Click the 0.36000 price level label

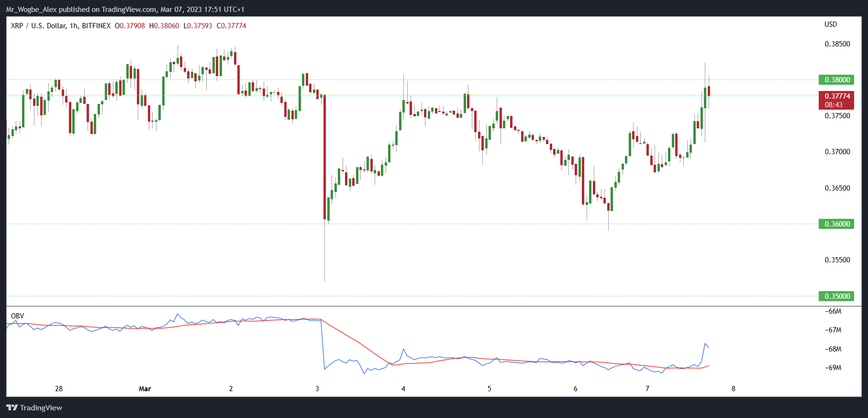click(x=836, y=224)
